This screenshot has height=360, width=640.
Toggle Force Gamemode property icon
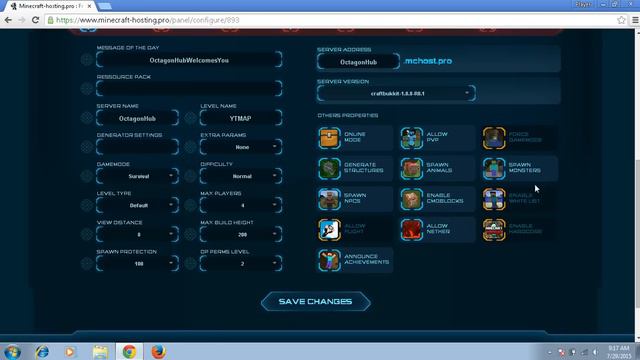[x=494, y=138]
